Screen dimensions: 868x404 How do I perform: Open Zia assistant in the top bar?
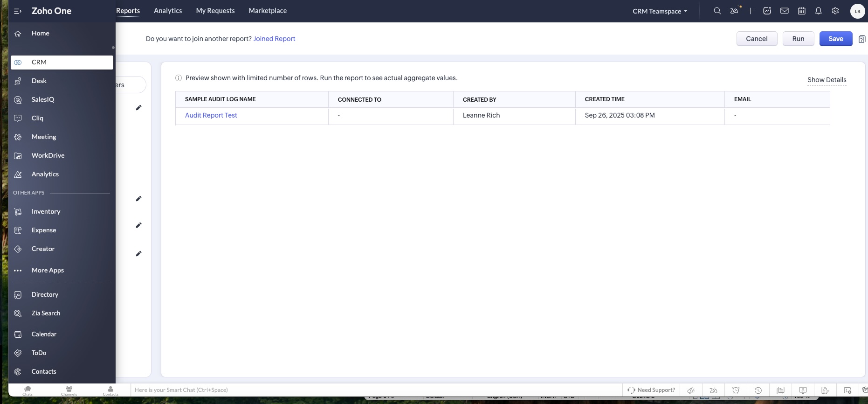pos(735,10)
